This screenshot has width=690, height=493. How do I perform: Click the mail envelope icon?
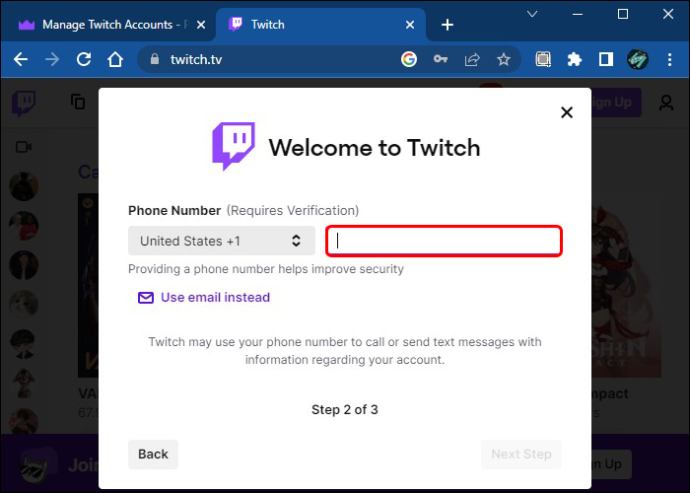coord(146,298)
